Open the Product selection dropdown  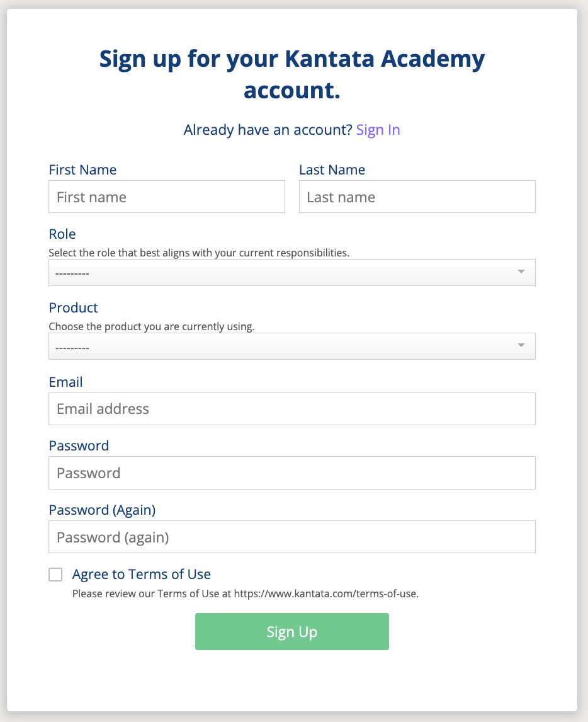pos(291,347)
